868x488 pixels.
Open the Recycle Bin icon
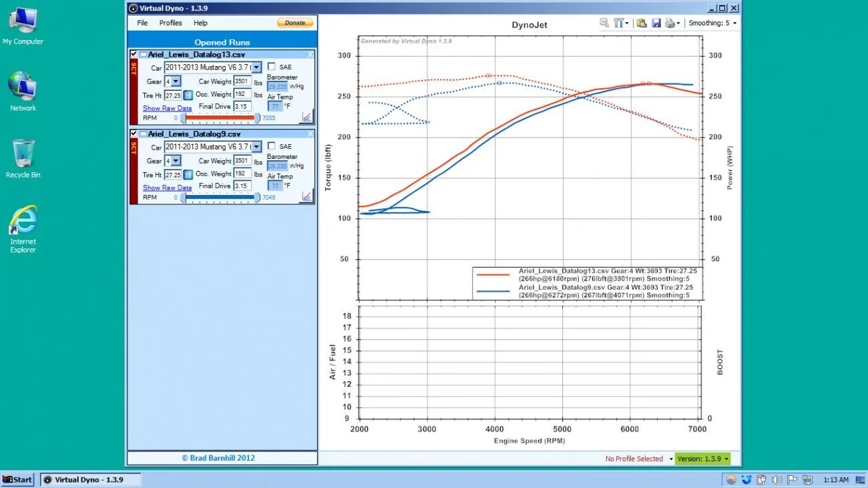23,159
